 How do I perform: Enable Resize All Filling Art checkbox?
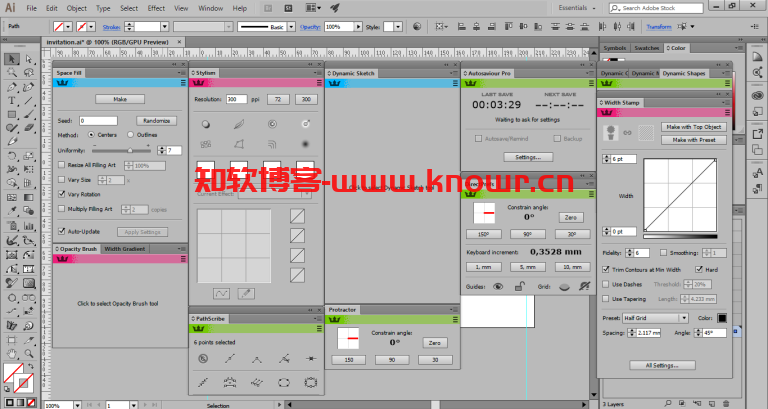tap(62, 165)
